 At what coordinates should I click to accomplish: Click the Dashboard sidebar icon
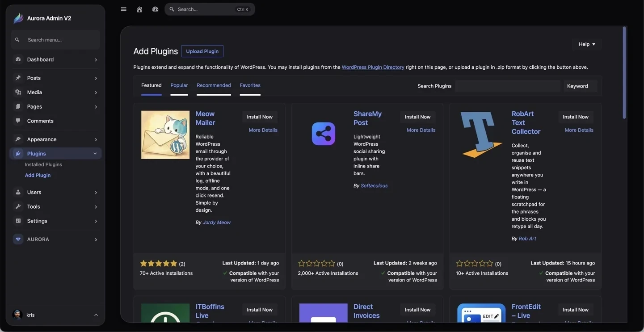point(18,59)
